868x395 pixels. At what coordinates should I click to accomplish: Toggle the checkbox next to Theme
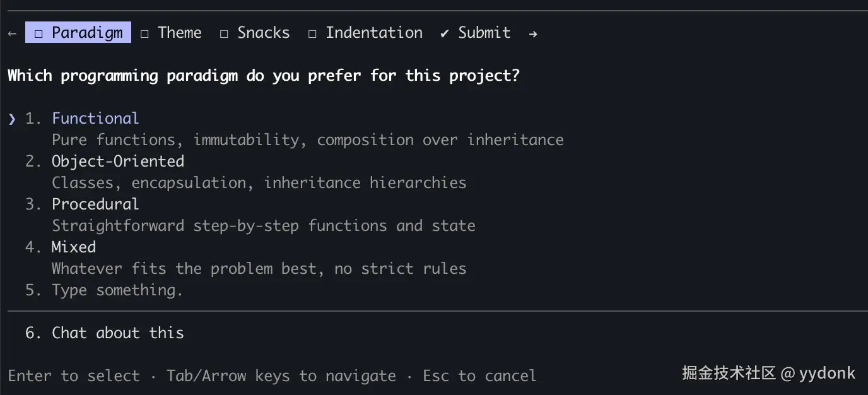tap(144, 33)
